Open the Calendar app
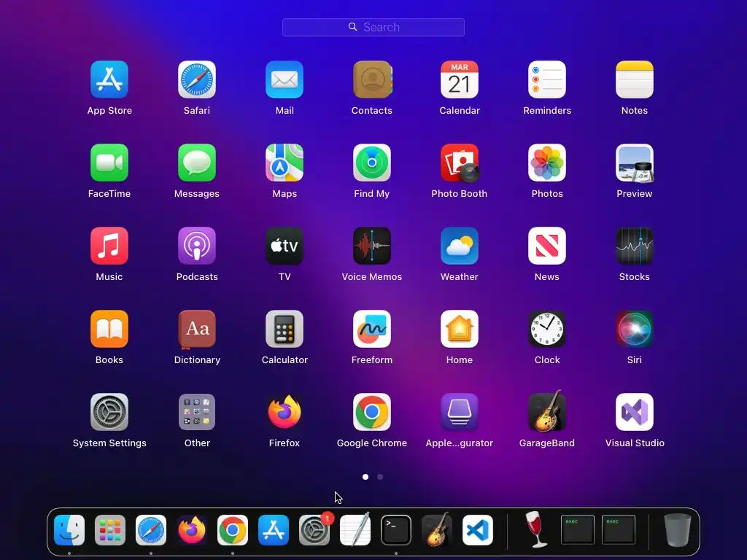The height and width of the screenshot is (560, 747). pyautogui.click(x=460, y=79)
